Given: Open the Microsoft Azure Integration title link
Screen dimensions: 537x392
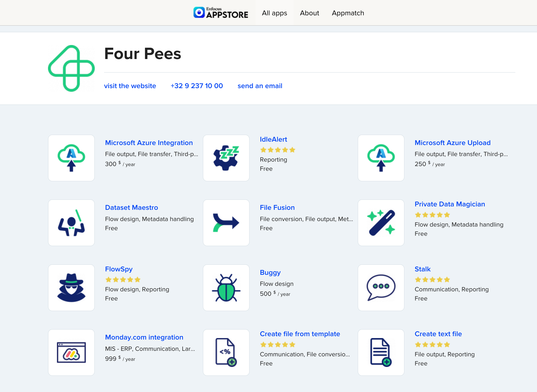Looking at the screenshot, I should pos(149,143).
